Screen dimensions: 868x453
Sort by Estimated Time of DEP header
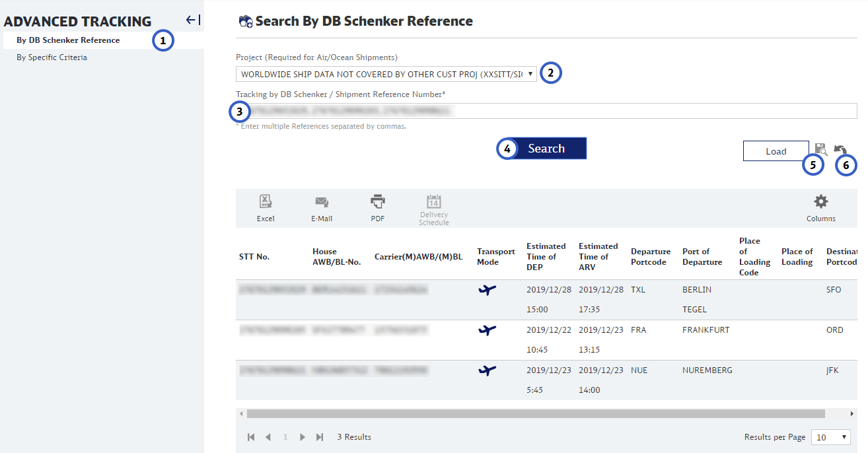(x=546, y=257)
